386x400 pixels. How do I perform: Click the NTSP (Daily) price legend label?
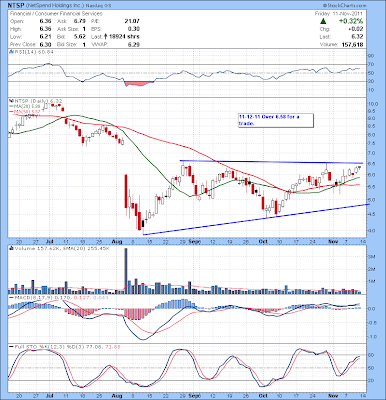click(36, 100)
